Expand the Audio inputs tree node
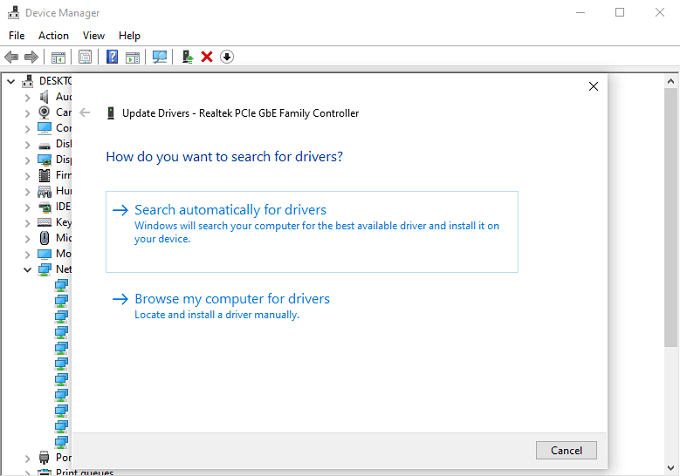The image size is (680, 476). point(27,97)
